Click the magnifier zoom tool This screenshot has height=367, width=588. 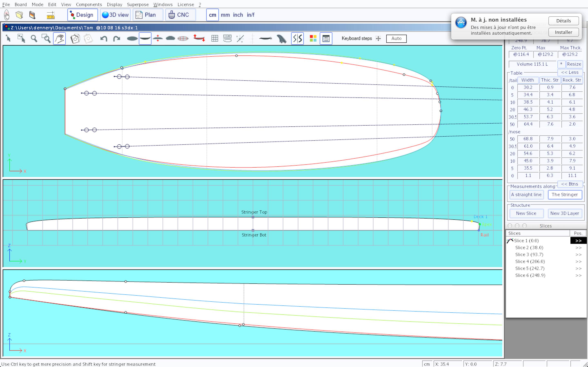point(34,38)
